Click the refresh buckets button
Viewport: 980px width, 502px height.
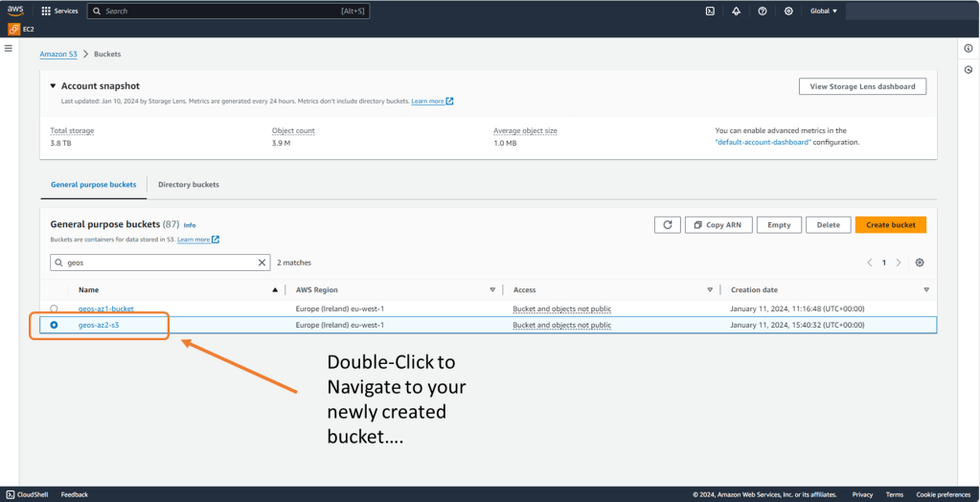[x=667, y=224]
